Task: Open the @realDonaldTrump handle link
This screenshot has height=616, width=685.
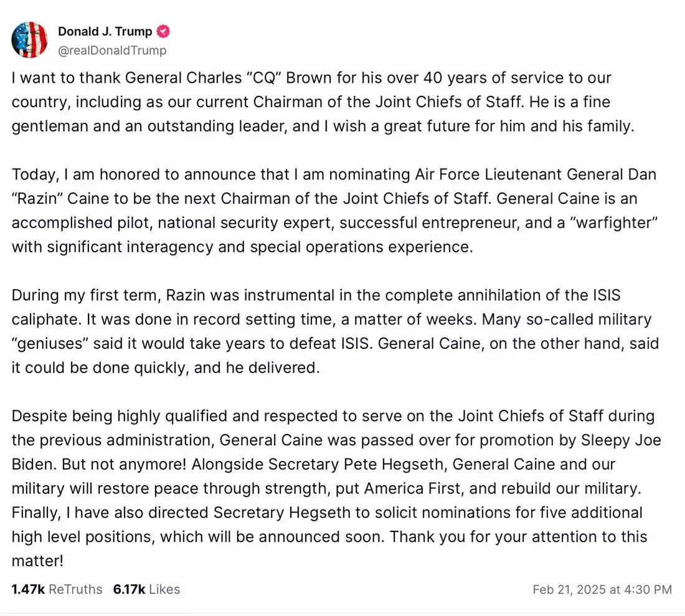Action: point(112,50)
